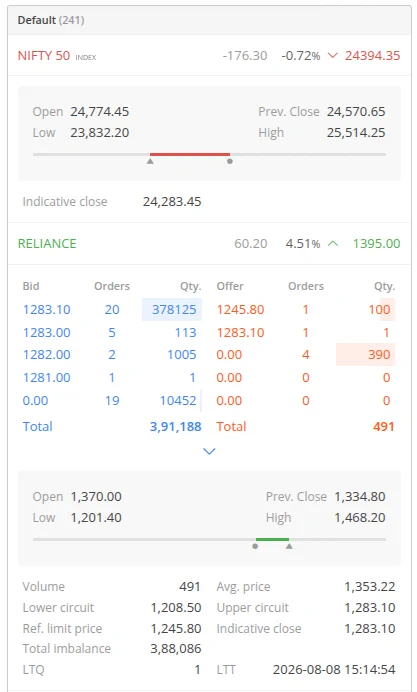417x692 pixels.
Task: Click the LTT timestamp 2026-08-08 15:14:54
Action: click(x=334, y=669)
